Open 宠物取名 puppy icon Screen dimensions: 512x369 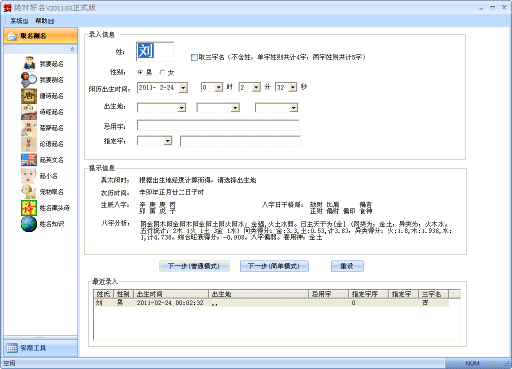29,192
